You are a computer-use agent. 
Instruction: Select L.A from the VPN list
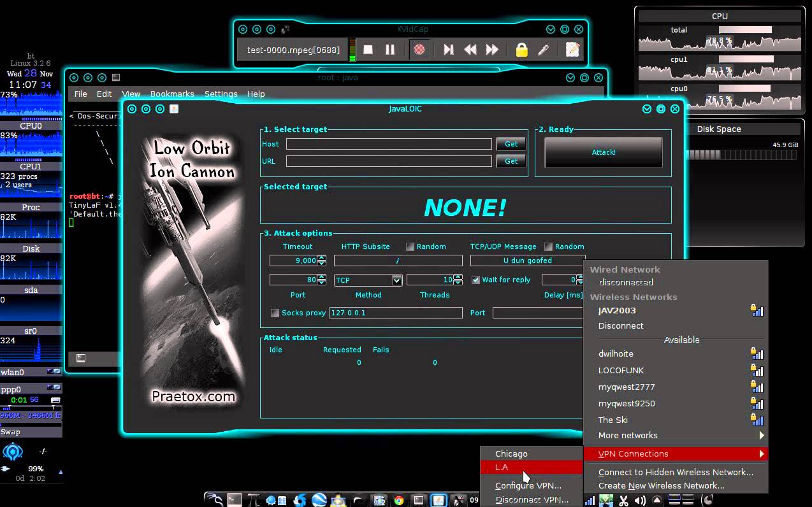502,468
